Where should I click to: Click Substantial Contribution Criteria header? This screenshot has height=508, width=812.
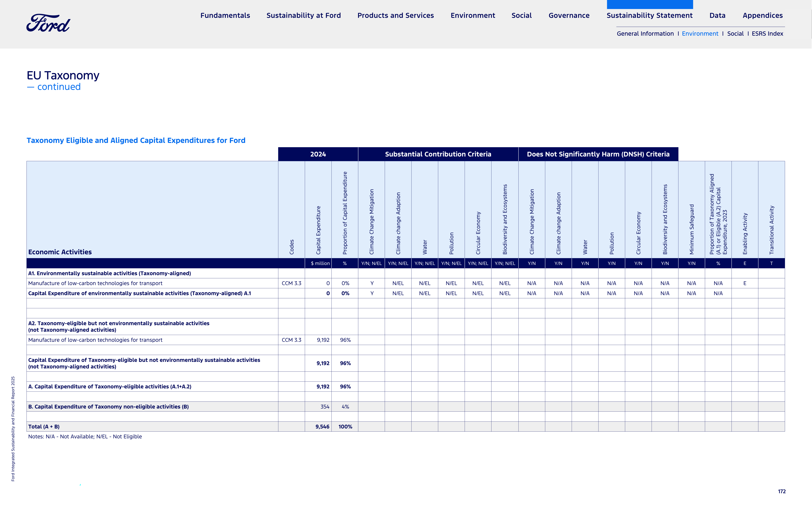pyautogui.click(x=438, y=154)
